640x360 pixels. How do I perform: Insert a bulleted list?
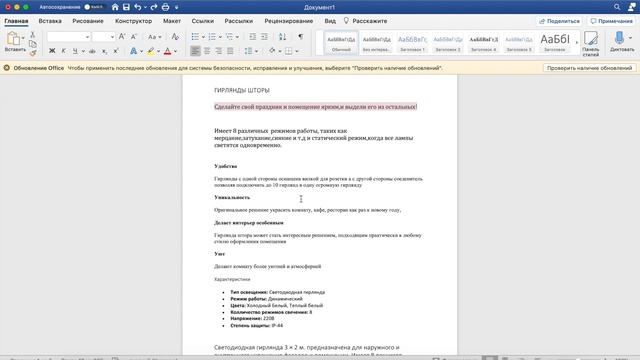click(195, 37)
